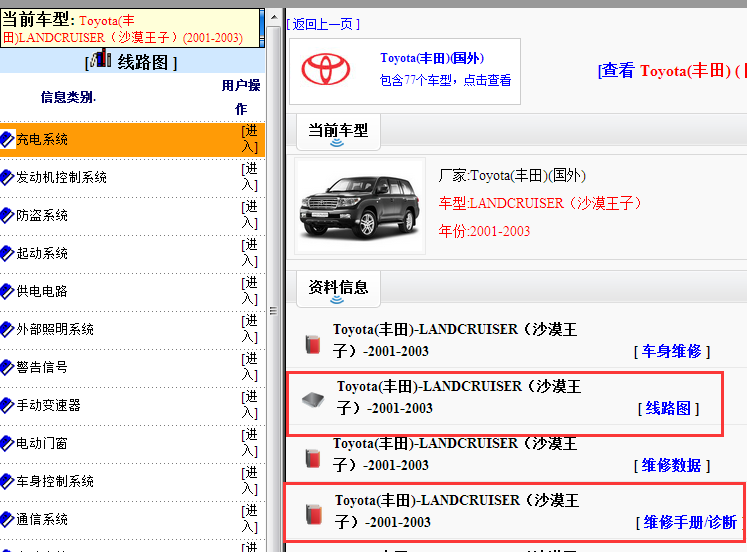Click the 用户操作 column header
Viewport: 747px width, 552px height.
pos(241,97)
